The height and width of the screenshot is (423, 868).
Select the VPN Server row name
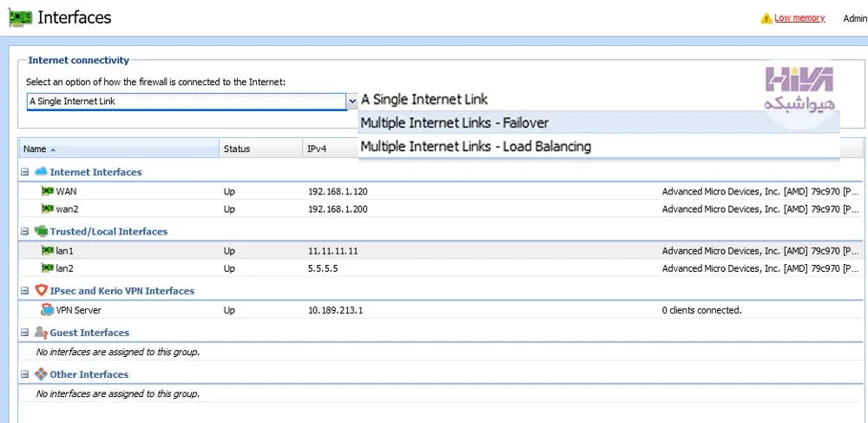79,310
